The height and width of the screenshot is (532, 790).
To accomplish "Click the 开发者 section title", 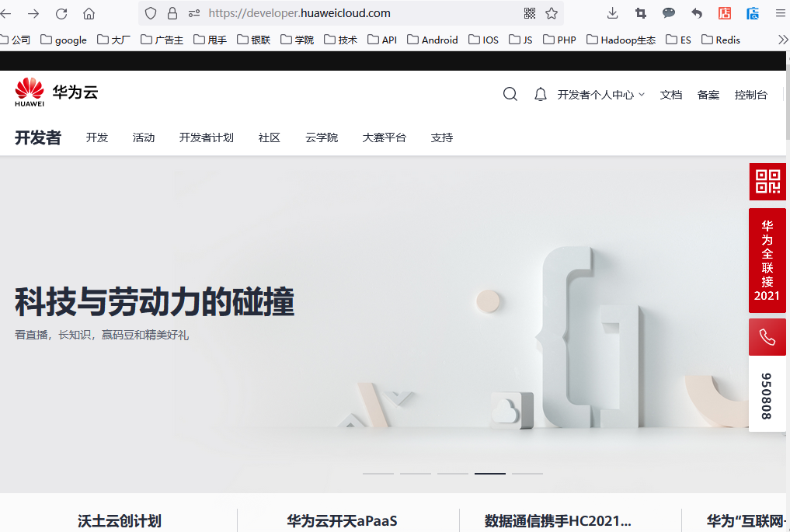I will (38, 137).
